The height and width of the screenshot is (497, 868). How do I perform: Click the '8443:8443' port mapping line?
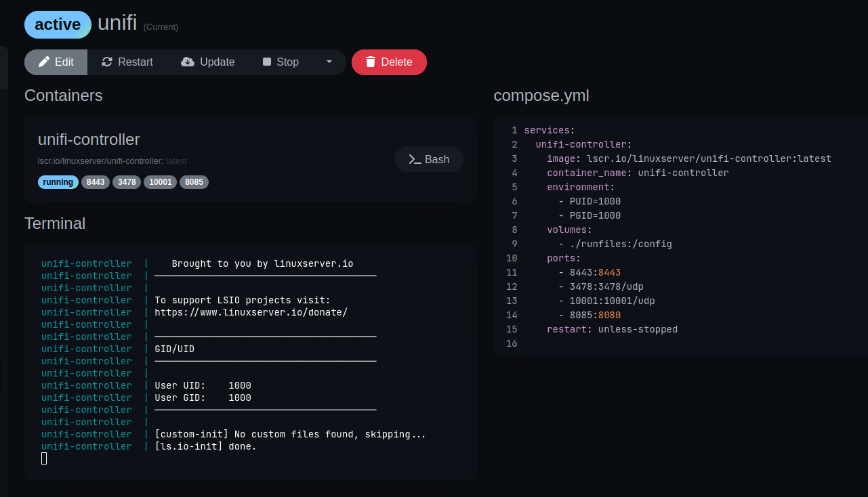tap(590, 272)
